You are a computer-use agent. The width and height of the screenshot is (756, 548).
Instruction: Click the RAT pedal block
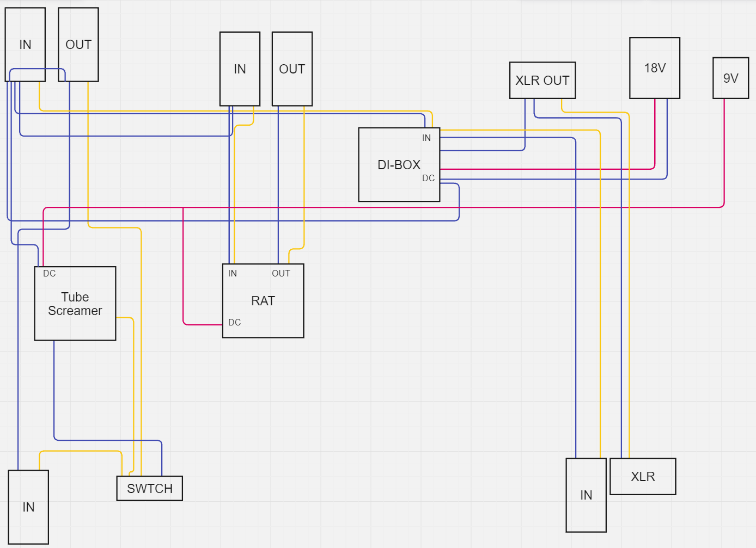coord(263,301)
